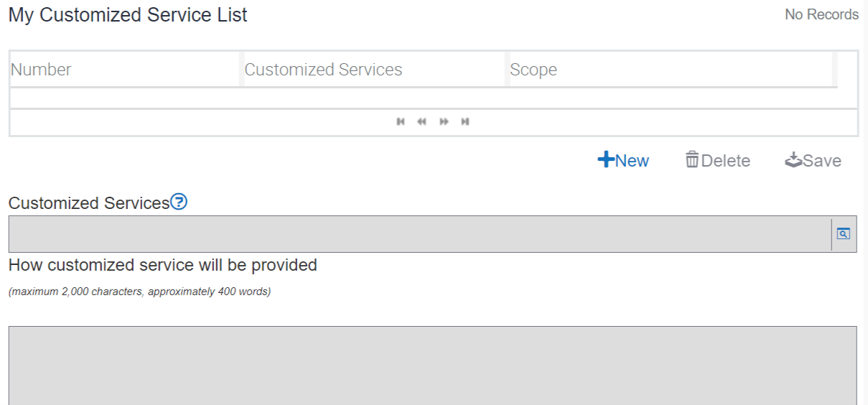Viewport: 868px width, 405px height.
Task: Go to the next page of records
Action: click(x=444, y=121)
